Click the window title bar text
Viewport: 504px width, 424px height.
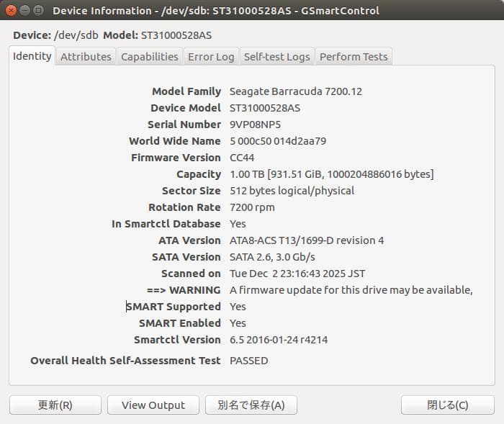216,11
